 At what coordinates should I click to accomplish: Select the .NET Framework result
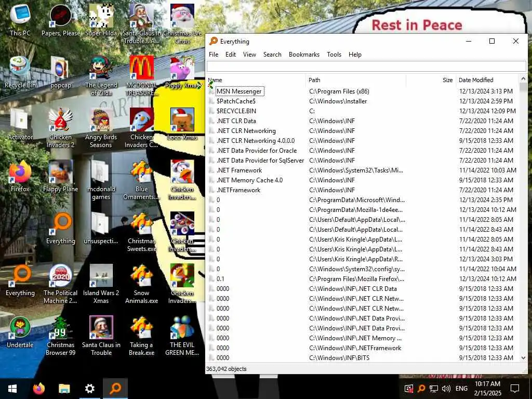[362, 170]
